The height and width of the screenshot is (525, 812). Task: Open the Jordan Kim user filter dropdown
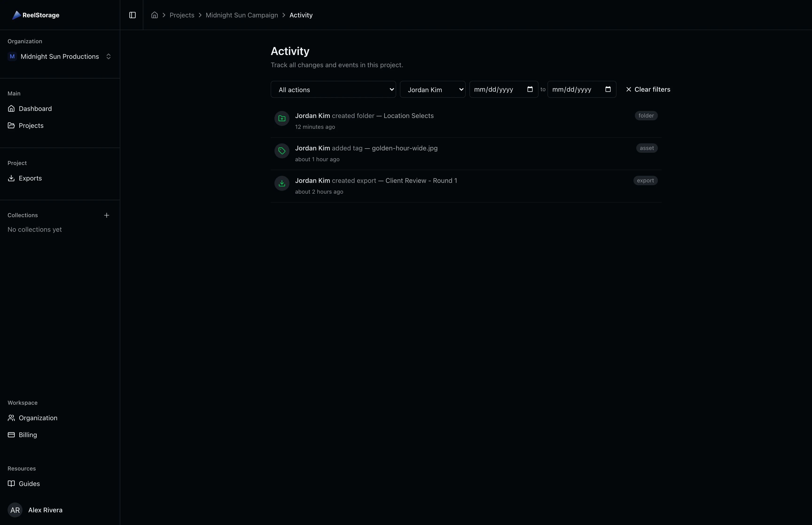[433, 89]
